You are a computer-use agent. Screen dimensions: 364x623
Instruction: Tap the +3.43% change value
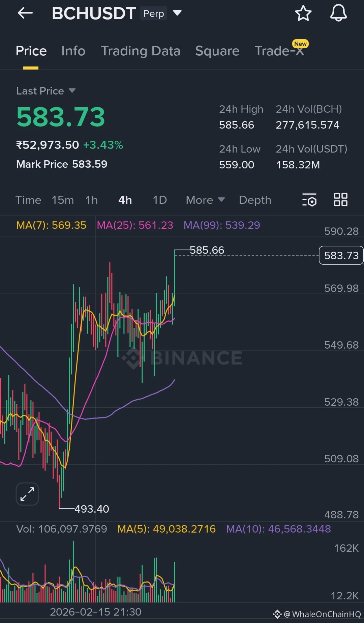(x=103, y=145)
